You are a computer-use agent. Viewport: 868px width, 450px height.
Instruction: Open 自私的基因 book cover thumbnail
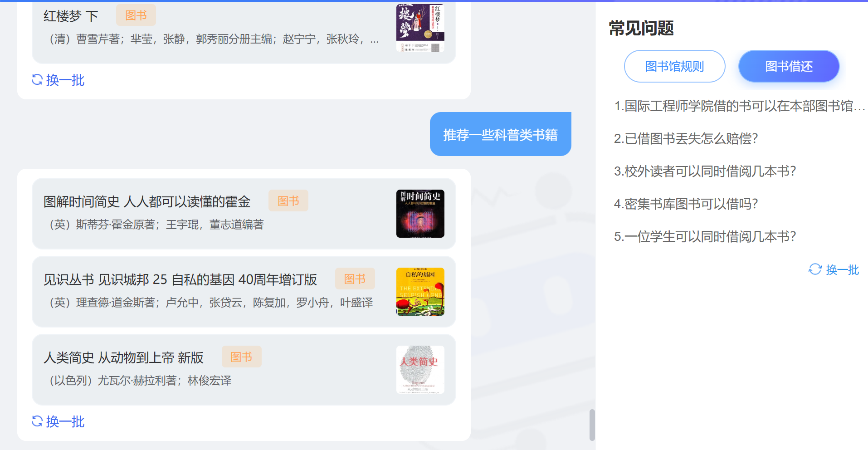click(420, 292)
